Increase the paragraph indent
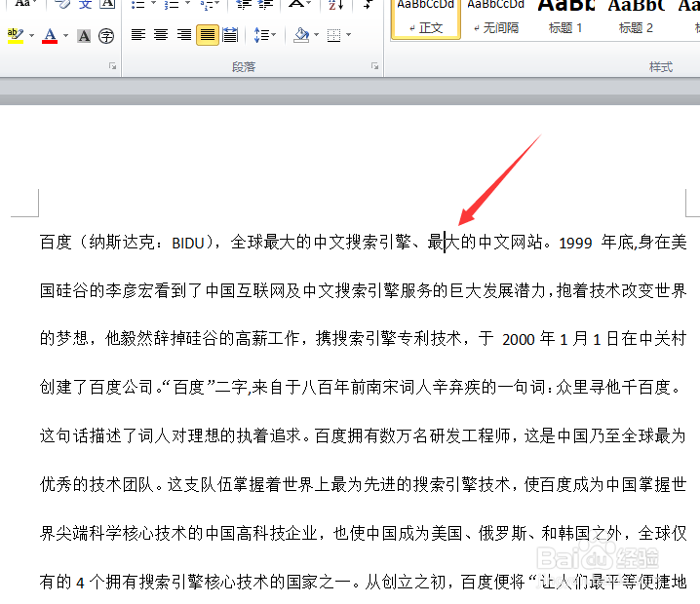Image resolution: width=700 pixels, height=604 pixels. (x=265, y=5)
